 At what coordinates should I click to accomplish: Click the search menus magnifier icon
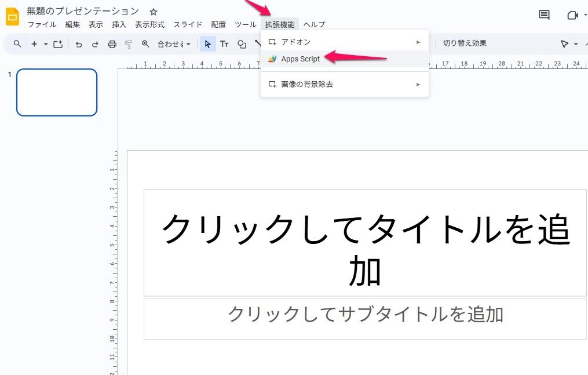[17, 44]
